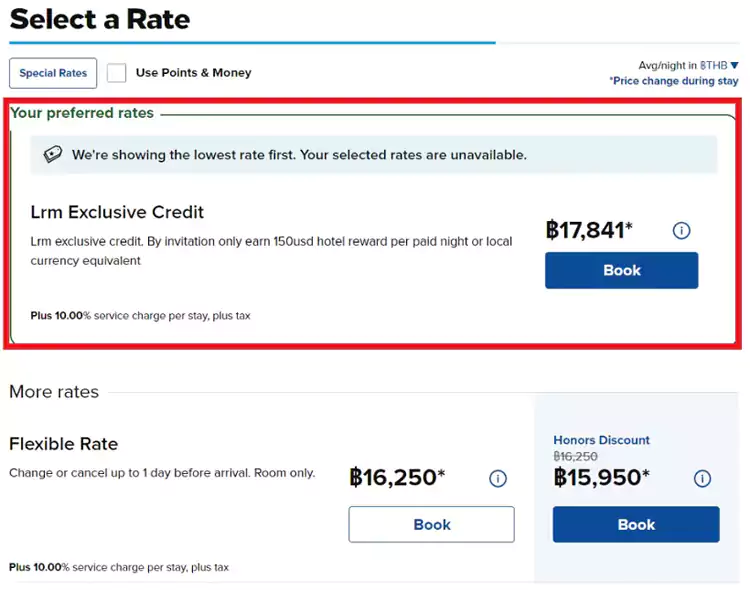750x590 pixels.
Task: Click the Price change during stay note
Action: pos(673,81)
